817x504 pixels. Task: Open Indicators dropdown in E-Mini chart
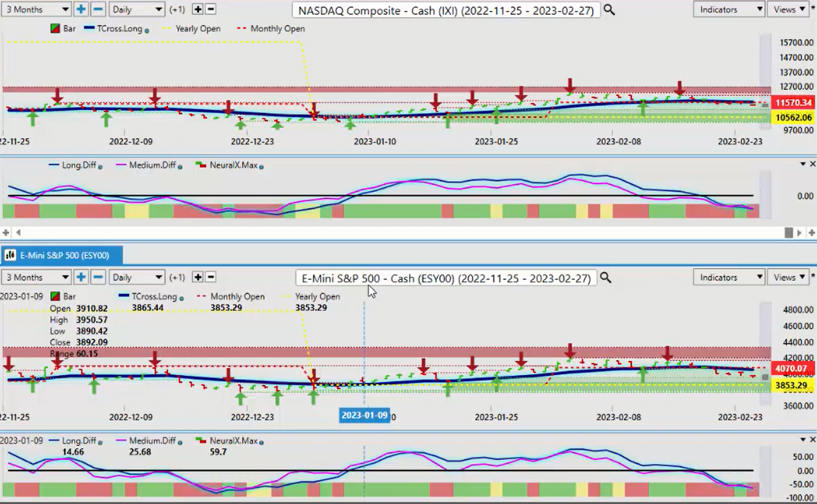click(729, 277)
